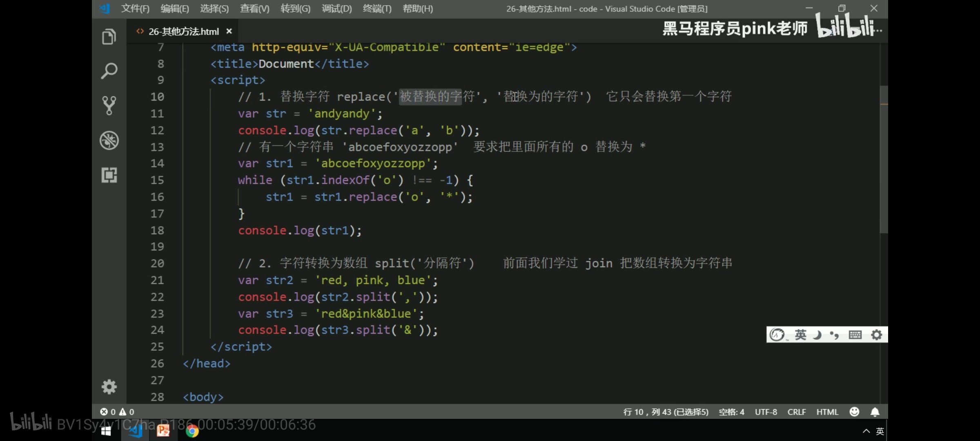Toggle IME punctuation mode icon
980x441 pixels.
point(834,335)
